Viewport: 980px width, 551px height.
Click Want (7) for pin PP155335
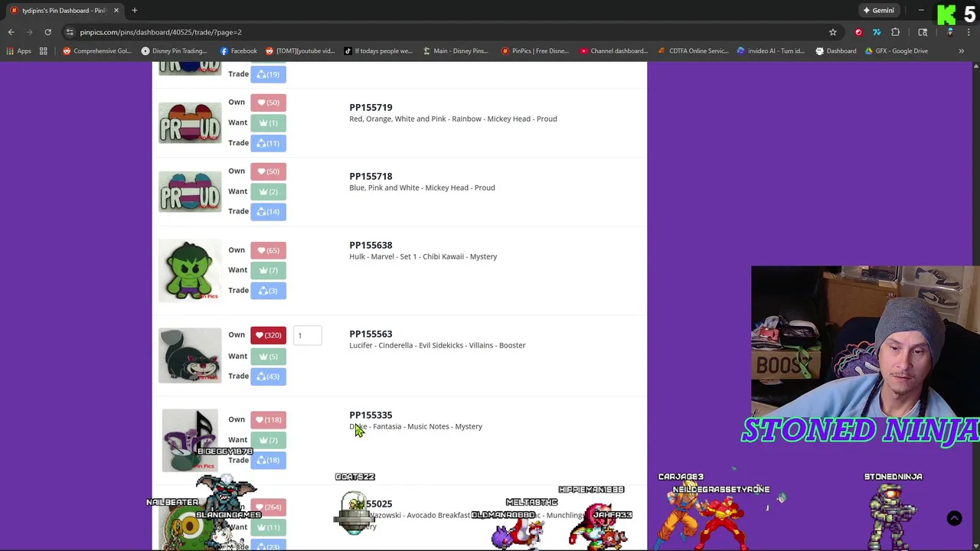(268, 440)
